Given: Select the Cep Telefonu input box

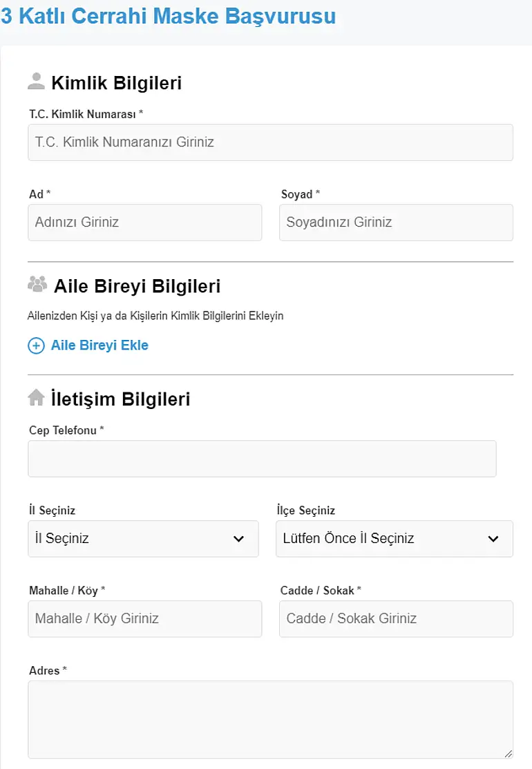Looking at the screenshot, I should point(263,459).
